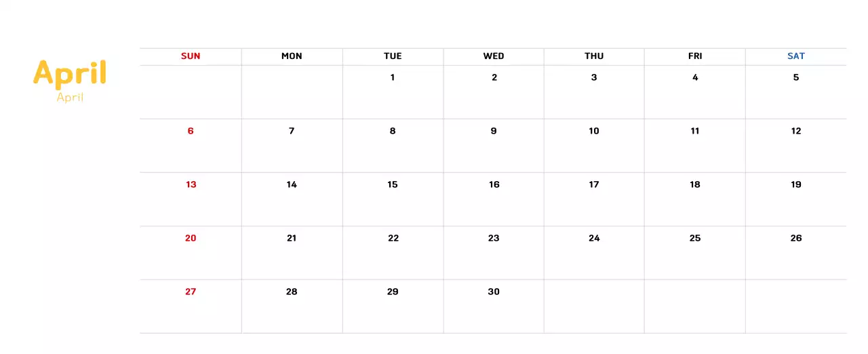
Task: Select the SUN column header
Action: pos(191,56)
